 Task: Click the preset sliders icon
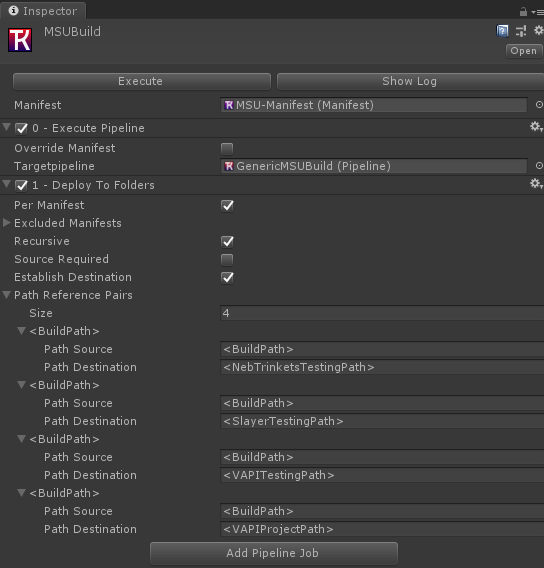click(521, 31)
